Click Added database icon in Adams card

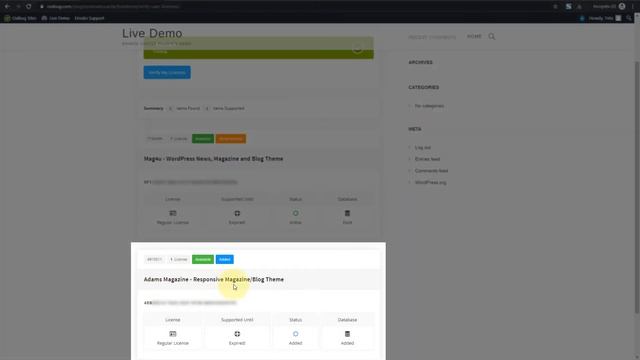[347, 334]
